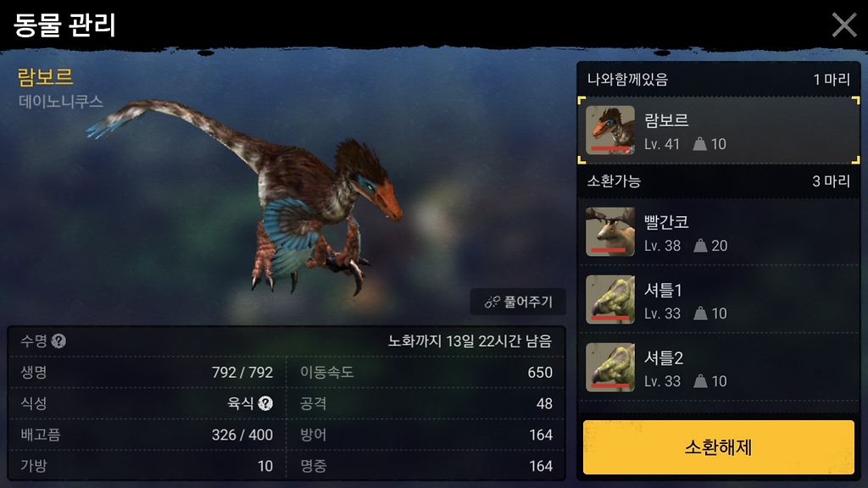Select the 셔틀1 dinosaur portrait
The width and height of the screenshot is (868, 488).
(x=610, y=299)
